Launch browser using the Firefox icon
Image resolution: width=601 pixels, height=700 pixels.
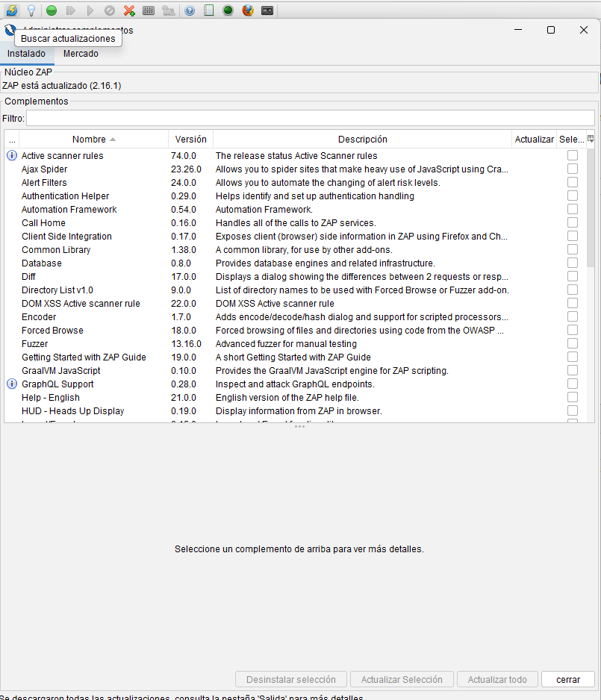248,10
